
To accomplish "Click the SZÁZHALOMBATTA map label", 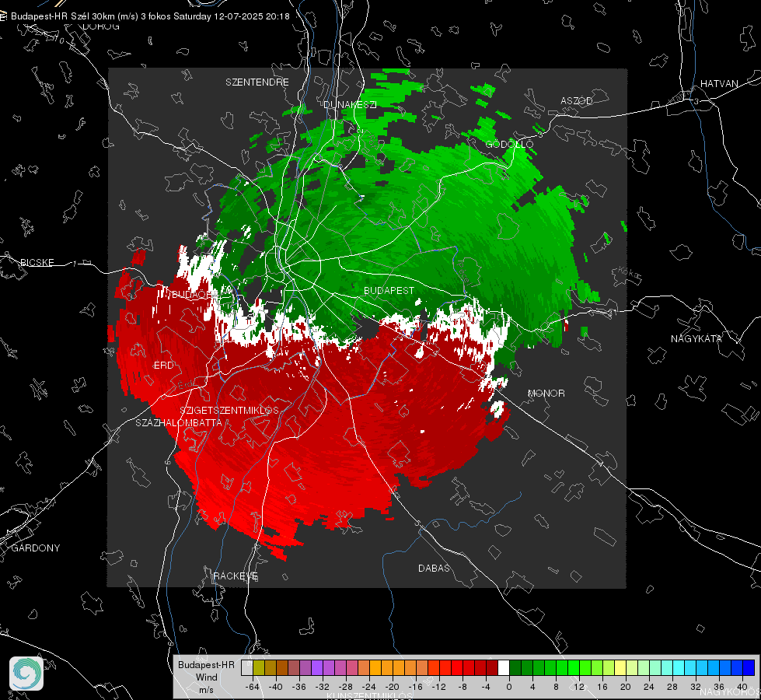I will (179, 422).
